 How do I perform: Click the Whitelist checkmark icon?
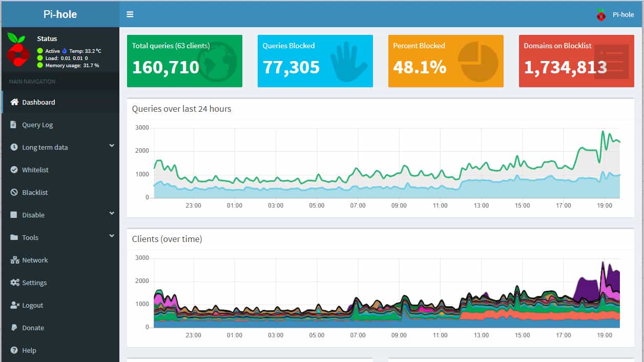pos(14,170)
